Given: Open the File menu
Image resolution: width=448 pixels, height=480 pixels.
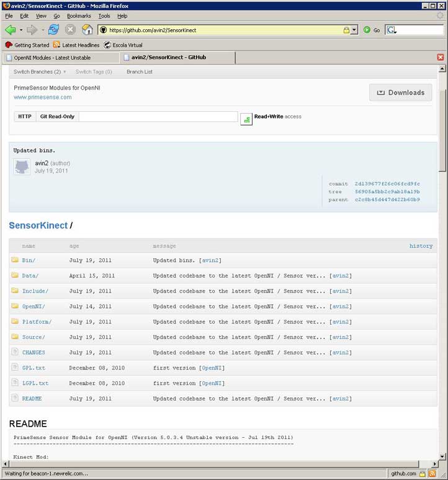Looking at the screenshot, I should [9, 16].
